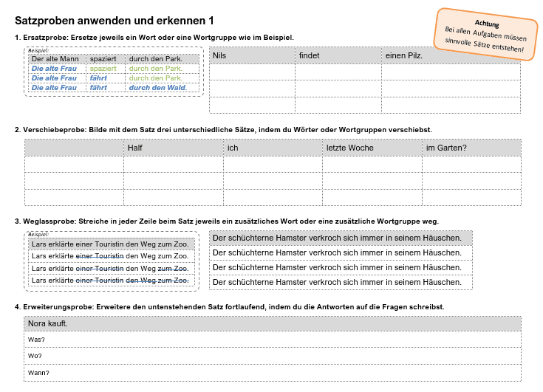The height and width of the screenshot is (392, 543).
Task: Select the black 'durch den Park.' header cell
Action: point(162,59)
